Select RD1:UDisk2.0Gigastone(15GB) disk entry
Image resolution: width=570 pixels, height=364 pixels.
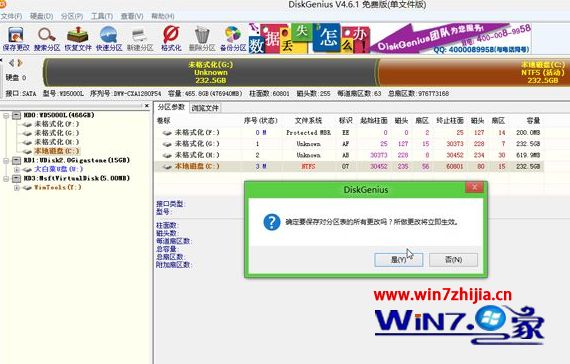point(77,160)
